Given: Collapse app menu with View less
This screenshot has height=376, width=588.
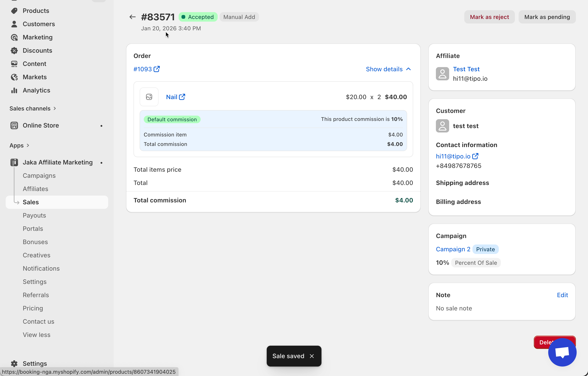Looking at the screenshot, I should coord(36,335).
